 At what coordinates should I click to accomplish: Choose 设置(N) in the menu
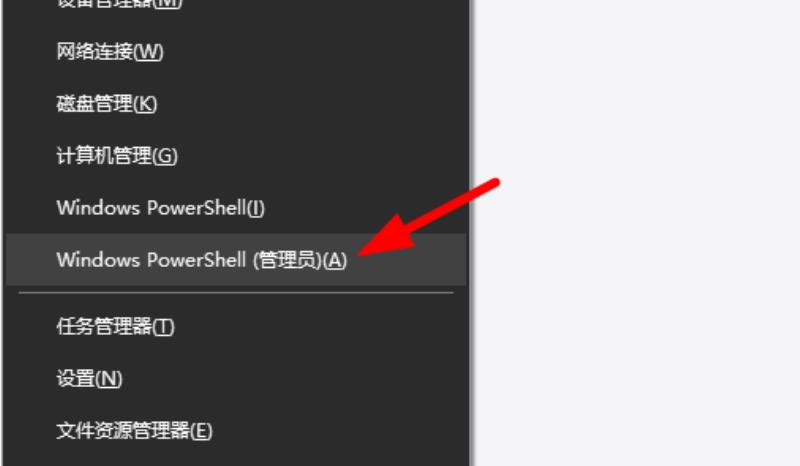pyautogui.click(x=236, y=379)
